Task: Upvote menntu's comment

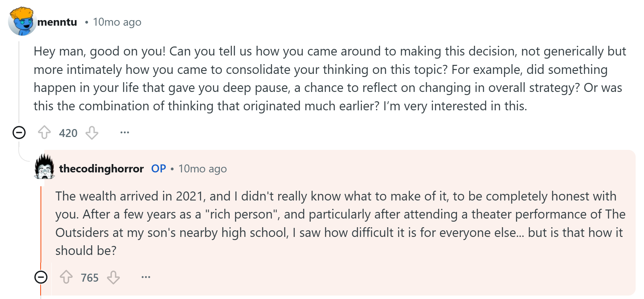Action: point(45,133)
